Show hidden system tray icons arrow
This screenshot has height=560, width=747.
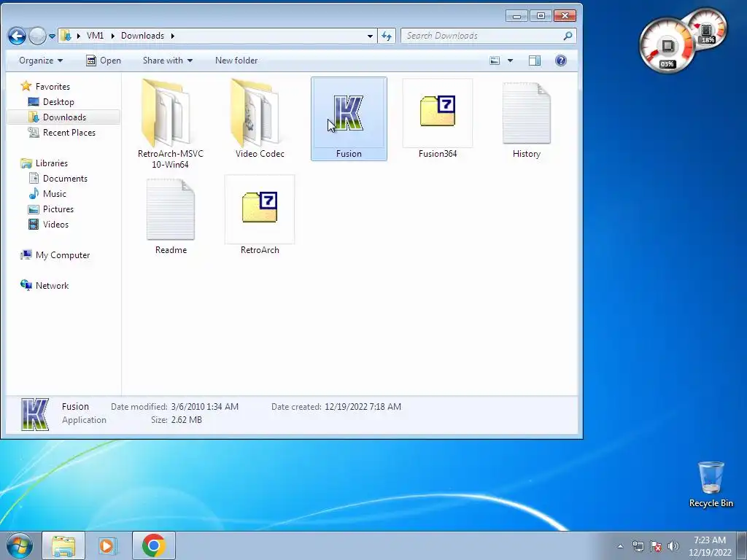pos(620,546)
